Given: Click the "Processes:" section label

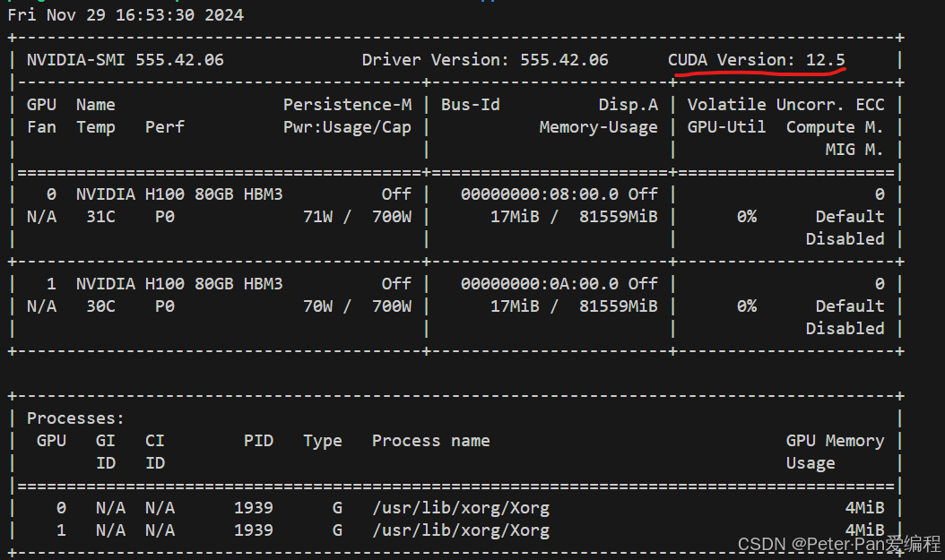Looking at the screenshot, I should click(x=75, y=418).
